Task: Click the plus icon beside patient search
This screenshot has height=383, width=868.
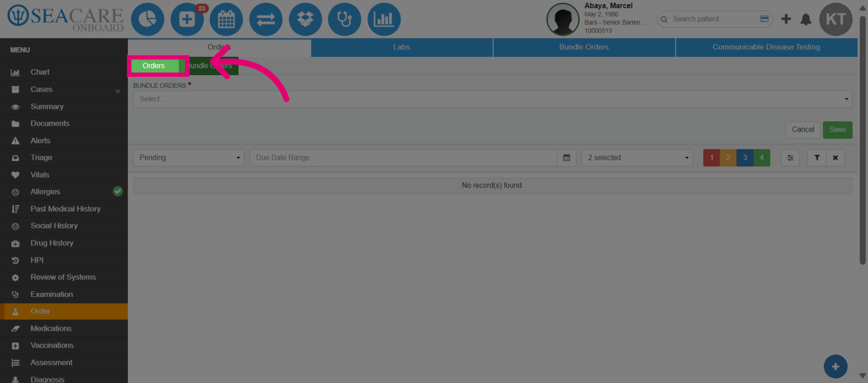Action: pos(786,19)
